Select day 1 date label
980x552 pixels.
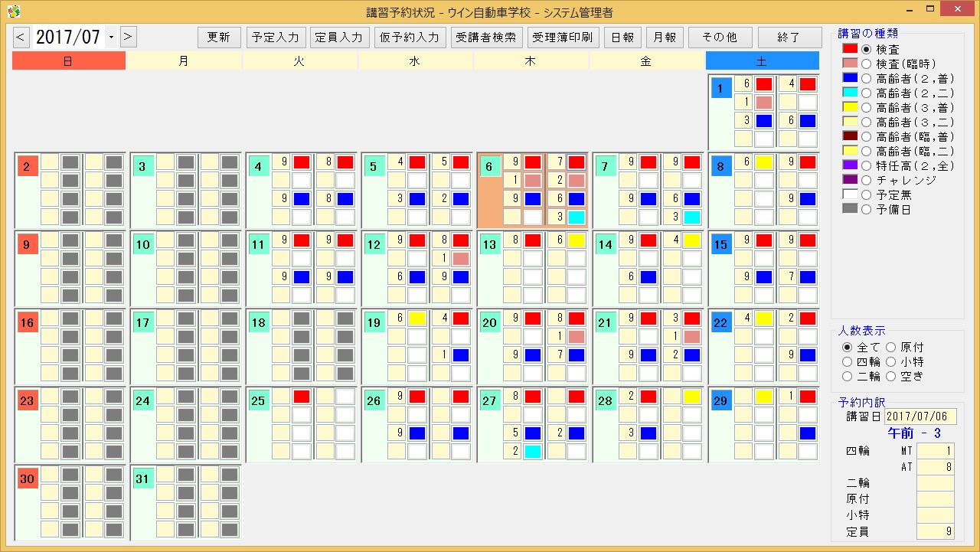[x=720, y=89]
